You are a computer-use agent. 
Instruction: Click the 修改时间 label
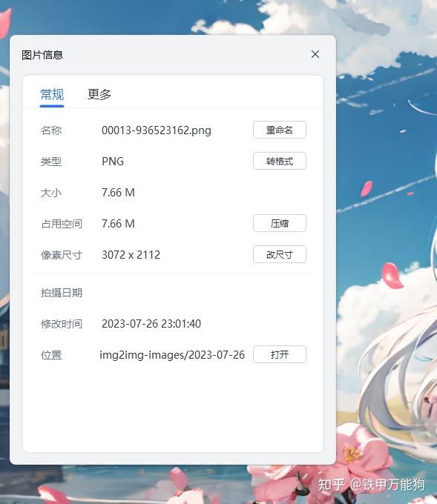(62, 324)
